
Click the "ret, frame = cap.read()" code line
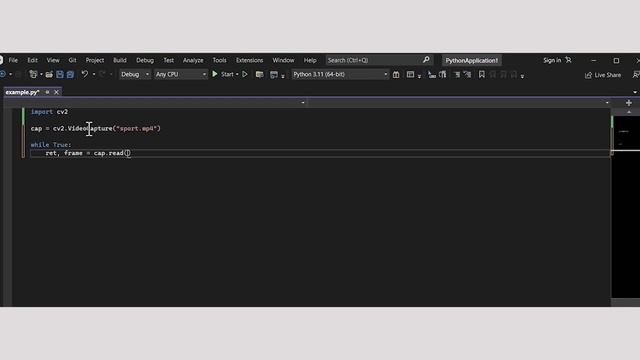[x=88, y=153]
